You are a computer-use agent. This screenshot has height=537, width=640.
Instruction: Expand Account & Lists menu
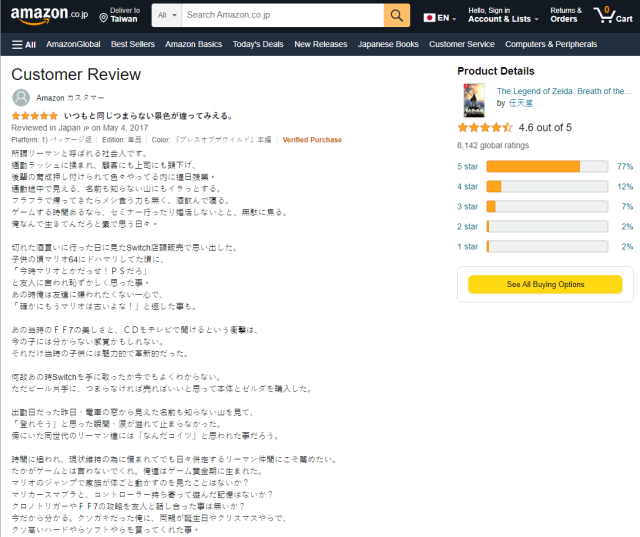pyautogui.click(x=499, y=15)
